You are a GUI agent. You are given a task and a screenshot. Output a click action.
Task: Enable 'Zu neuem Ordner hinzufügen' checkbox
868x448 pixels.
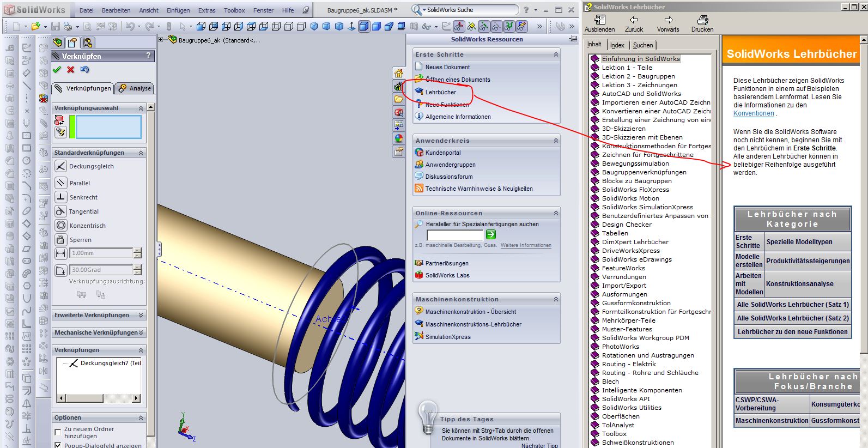point(58,432)
